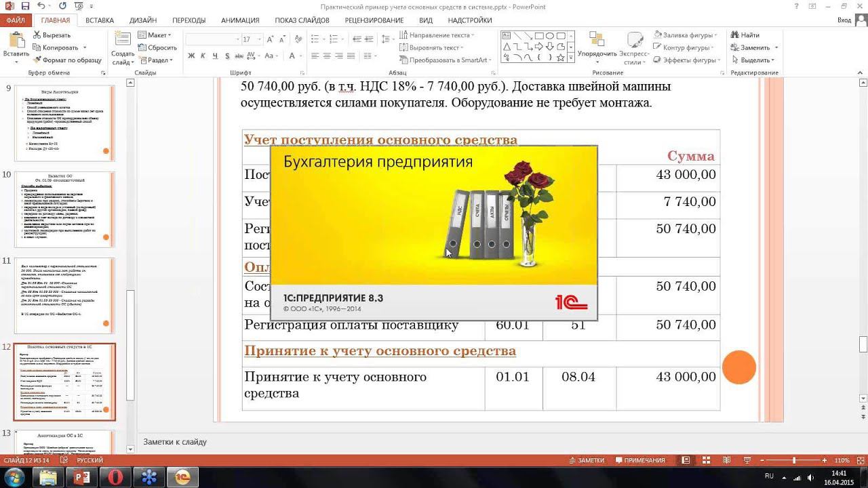This screenshot has width=868, height=488.
Task: Find text with Найти
Action: 745,35
